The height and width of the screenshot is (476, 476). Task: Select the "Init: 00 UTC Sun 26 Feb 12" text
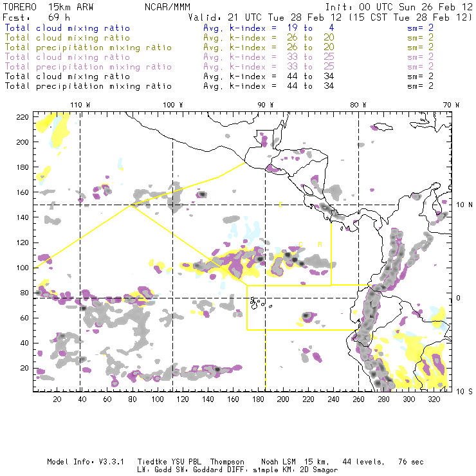click(x=399, y=7)
